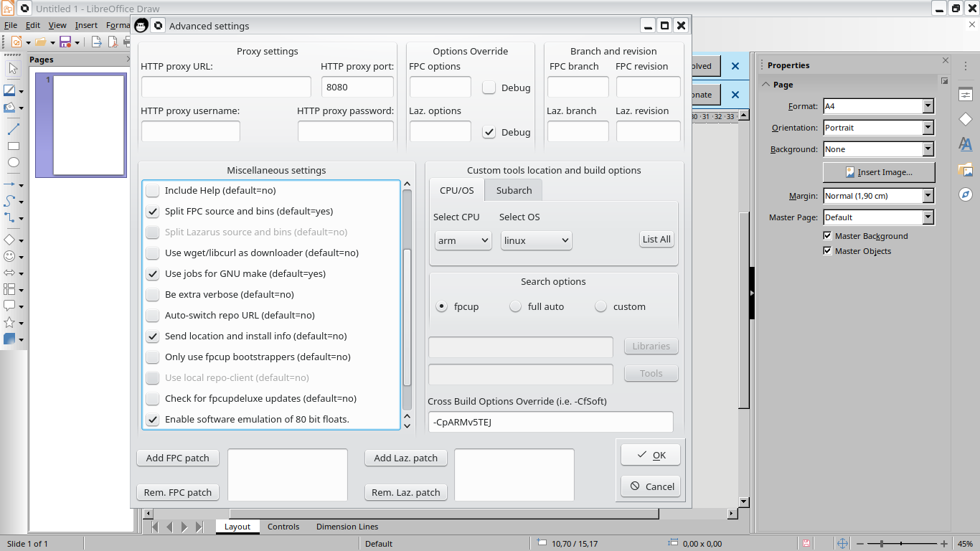Uncheck Use jobs for GNU make
The image size is (980, 551).
[153, 273]
